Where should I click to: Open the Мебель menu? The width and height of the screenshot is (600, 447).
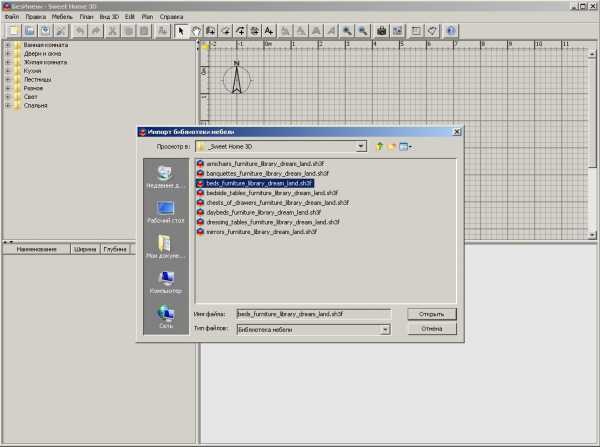(x=62, y=17)
